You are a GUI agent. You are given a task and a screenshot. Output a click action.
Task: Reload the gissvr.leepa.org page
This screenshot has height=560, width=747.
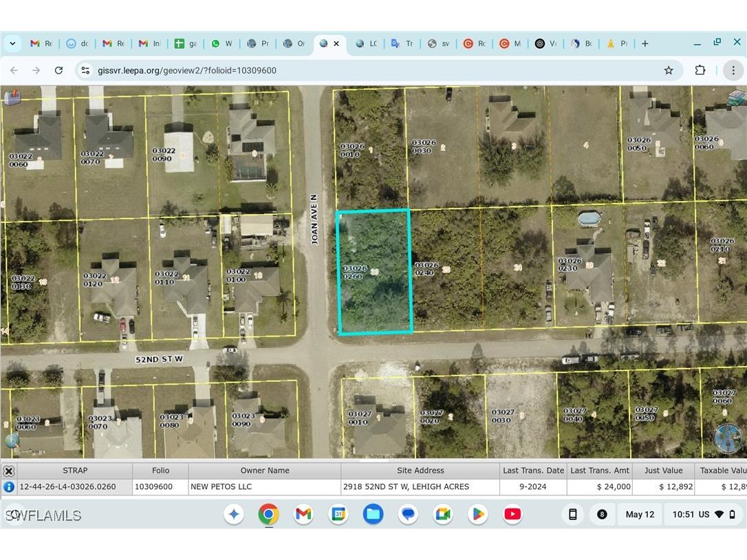tap(58, 70)
